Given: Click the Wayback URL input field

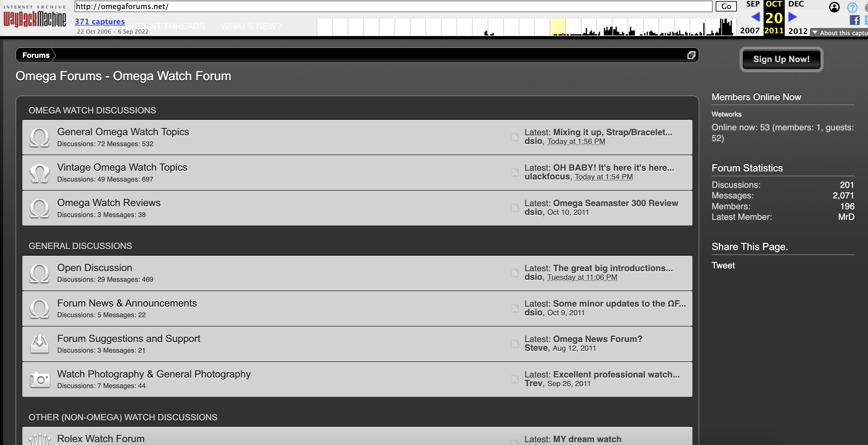Looking at the screenshot, I should 393,7.
